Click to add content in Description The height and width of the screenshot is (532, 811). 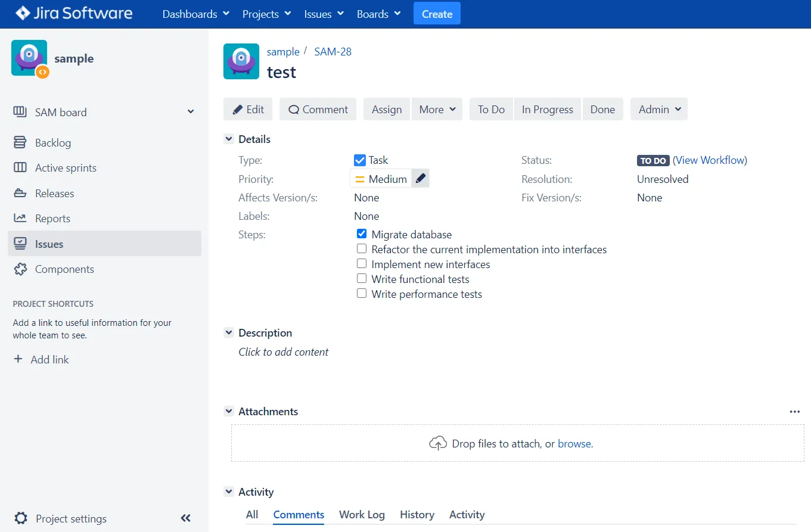284,351
